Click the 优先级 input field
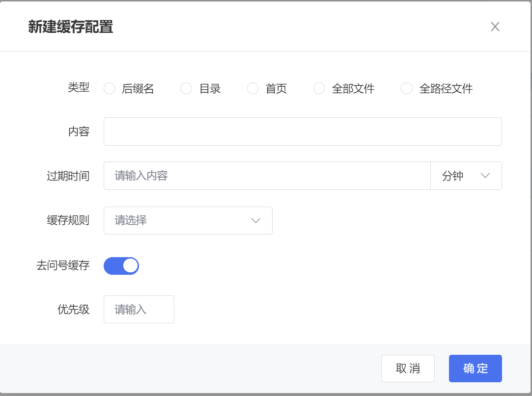 coord(139,310)
